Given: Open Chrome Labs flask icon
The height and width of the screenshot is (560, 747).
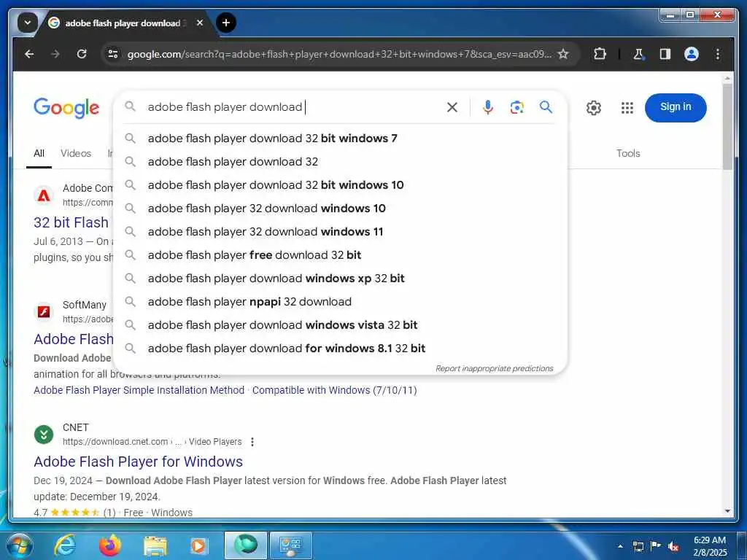Looking at the screenshot, I should [638, 54].
